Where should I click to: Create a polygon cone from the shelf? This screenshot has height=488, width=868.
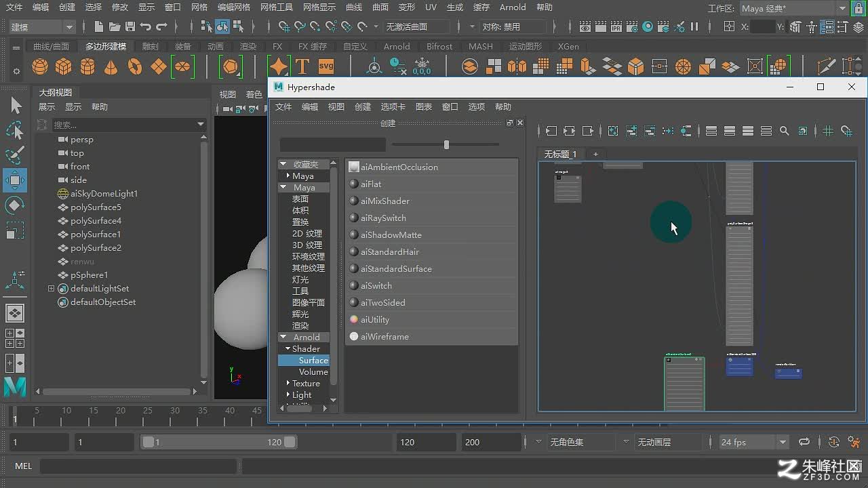[x=111, y=66]
